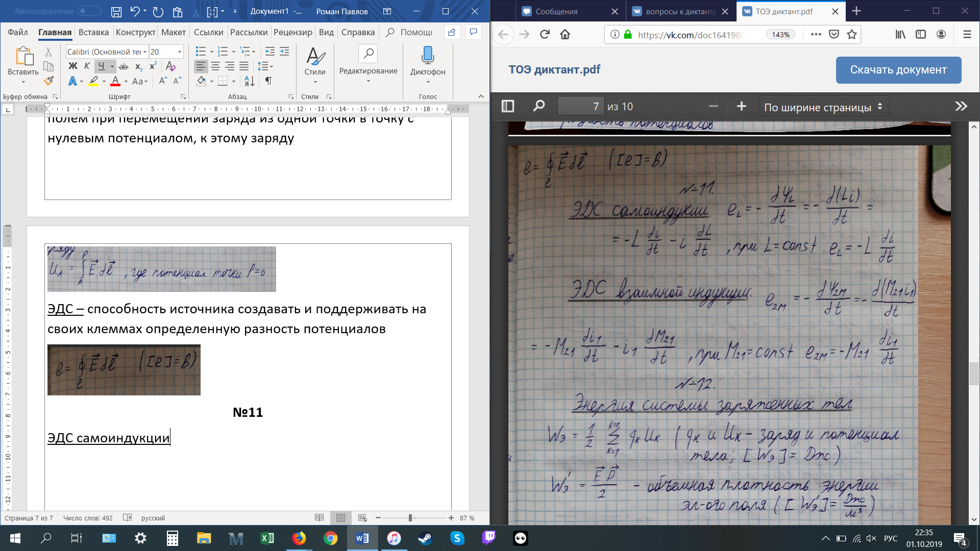Show paragraph marks pilcrow
980x551 pixels.
coord(268,81)
